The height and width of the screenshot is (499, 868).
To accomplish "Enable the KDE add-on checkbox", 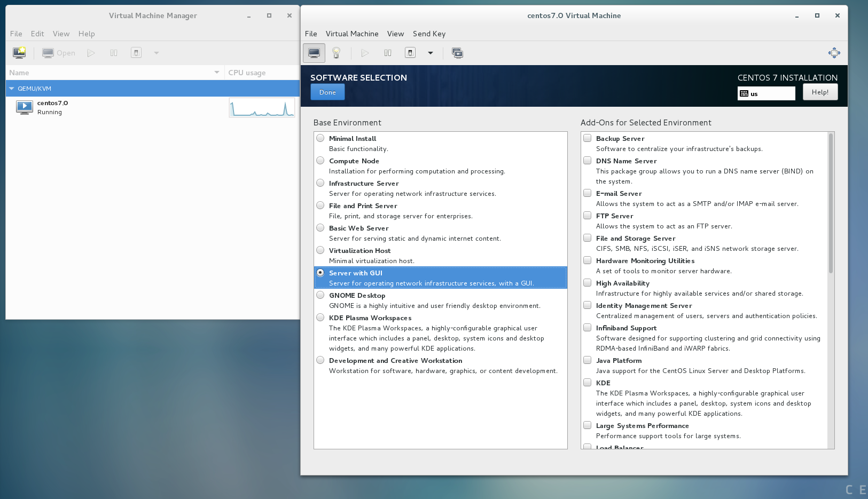I will point(588,383).
